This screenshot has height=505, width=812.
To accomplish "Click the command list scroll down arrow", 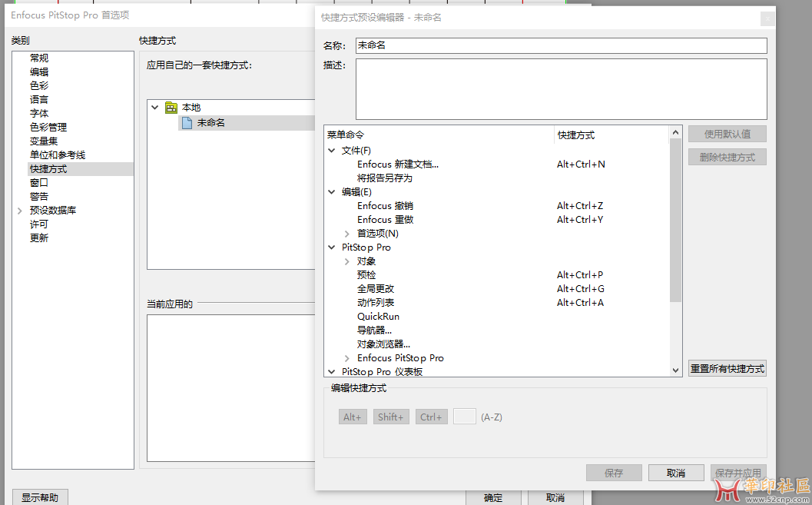I will point(675,370).
